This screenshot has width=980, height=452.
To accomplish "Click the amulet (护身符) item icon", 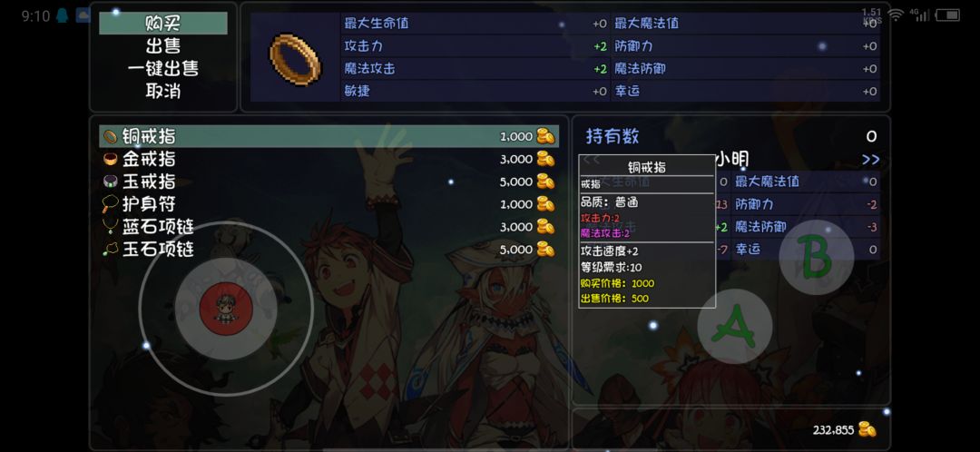I will point(110,204).
